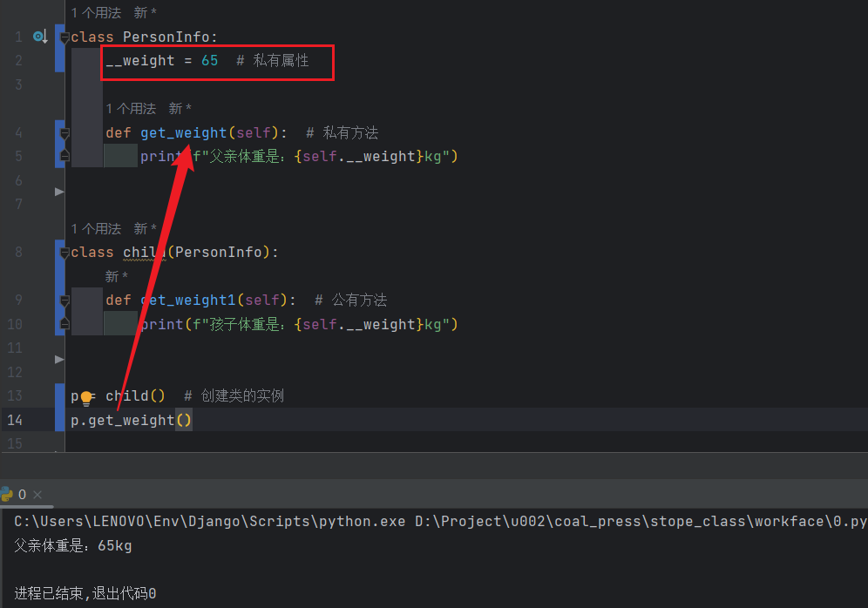Collapse the PersonInfo class fold marker
This screenshot has height=608, width=868.
point(64,37)
